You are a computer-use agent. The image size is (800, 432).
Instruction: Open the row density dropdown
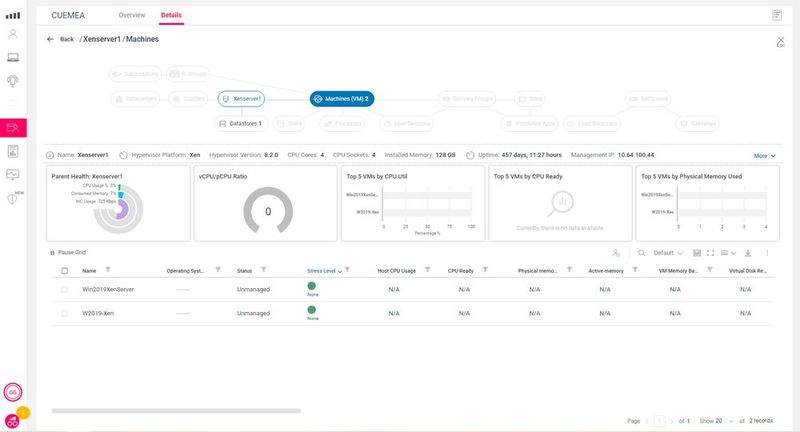728,253
